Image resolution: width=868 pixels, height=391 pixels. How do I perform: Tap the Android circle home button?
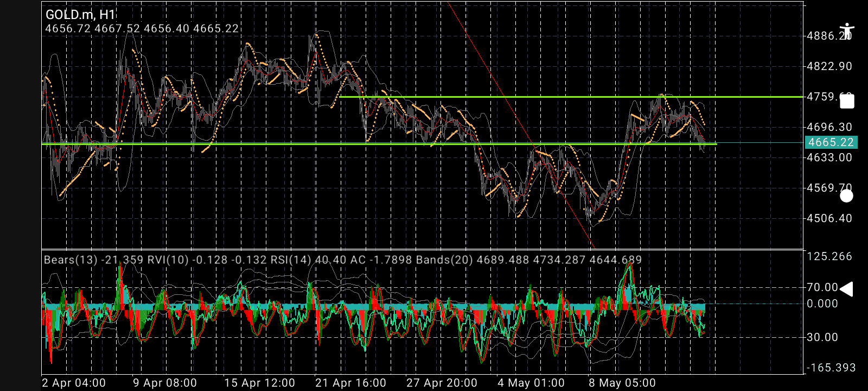point(847,196)
